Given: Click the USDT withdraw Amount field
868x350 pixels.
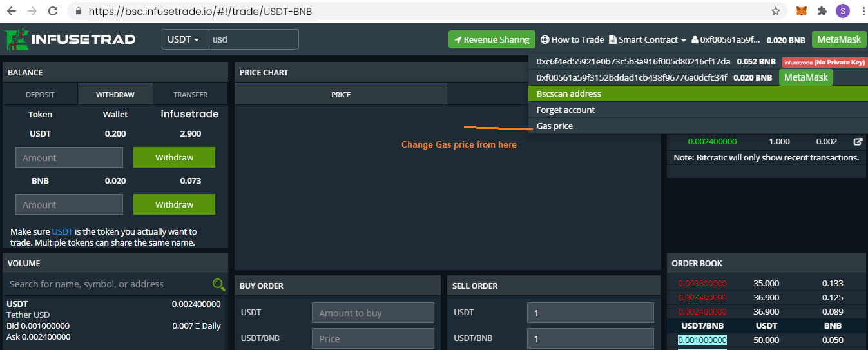Looking at the screenshot, I should 69,157.
